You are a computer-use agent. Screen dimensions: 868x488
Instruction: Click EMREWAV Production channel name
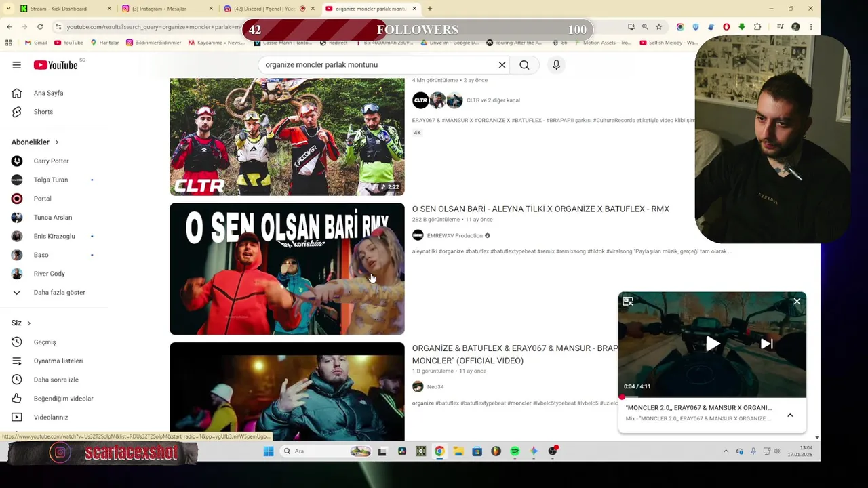point(454,236)
